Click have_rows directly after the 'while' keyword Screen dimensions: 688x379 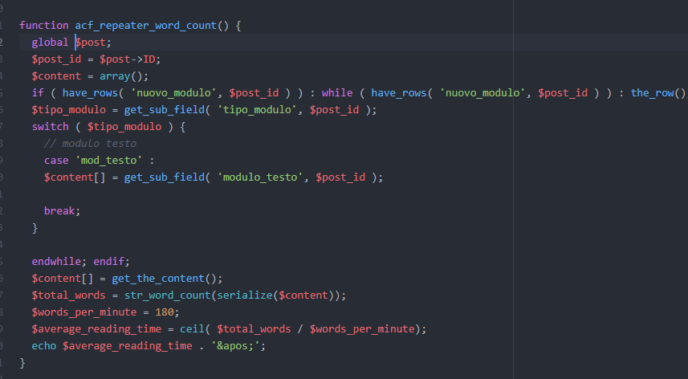(399, 93)
